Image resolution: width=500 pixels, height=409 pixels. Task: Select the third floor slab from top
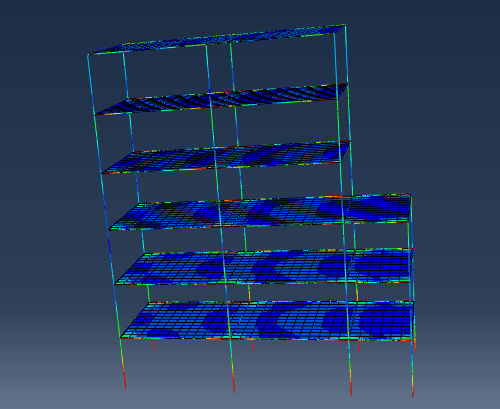pos(226,157)
